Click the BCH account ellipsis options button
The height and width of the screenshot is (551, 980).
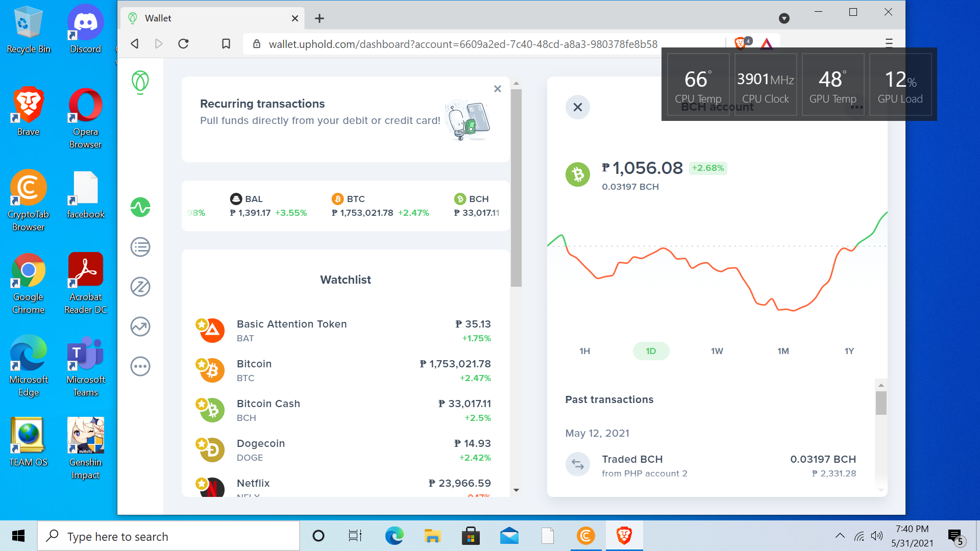pos(857,107)
